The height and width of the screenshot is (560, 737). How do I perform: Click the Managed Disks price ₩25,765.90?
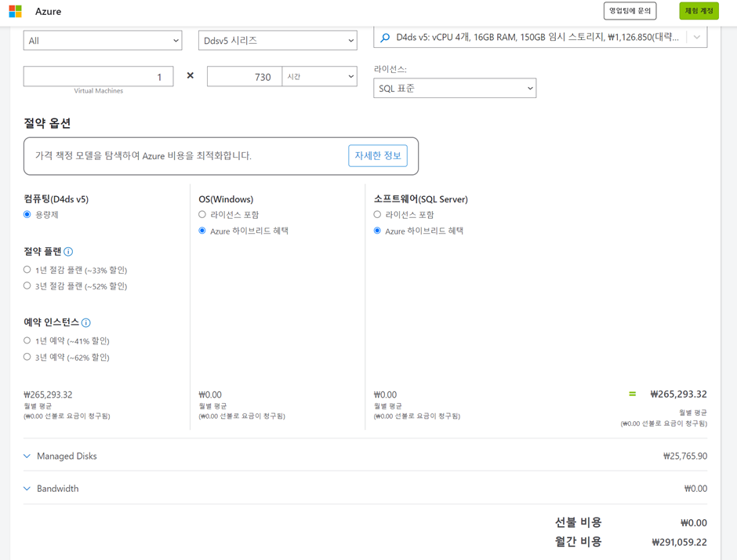[x=684, y=456]
